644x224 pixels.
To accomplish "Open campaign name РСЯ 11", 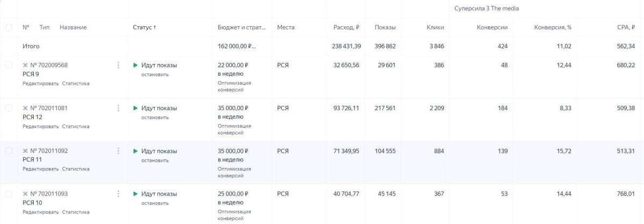I will coord(32,160).
